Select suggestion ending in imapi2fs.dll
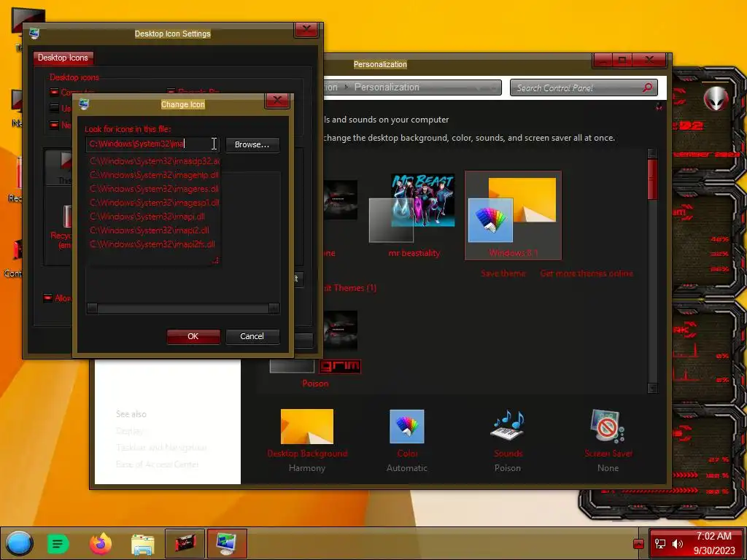 [x=155, y=244]
